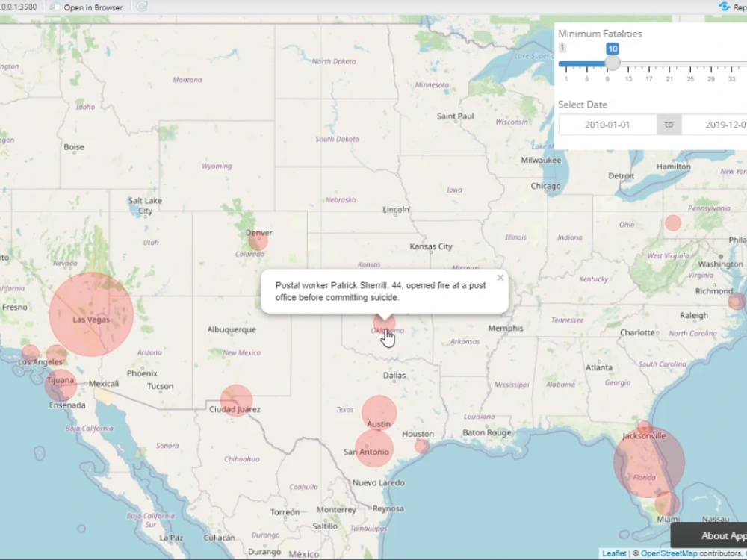Click the Nuevo Laredo map label
The image size is (747, 560).
(379, 482)
